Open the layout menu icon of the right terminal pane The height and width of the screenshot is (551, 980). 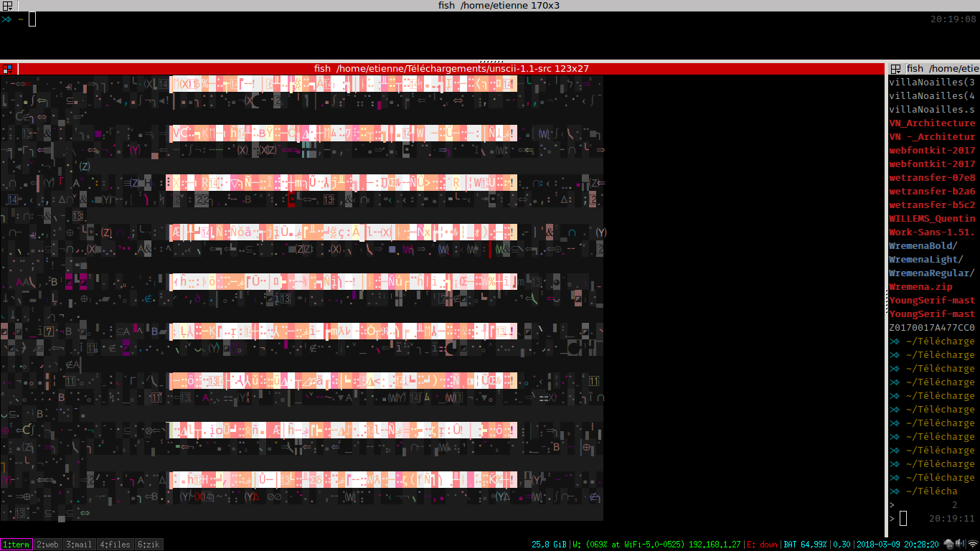tap(895, 69)
